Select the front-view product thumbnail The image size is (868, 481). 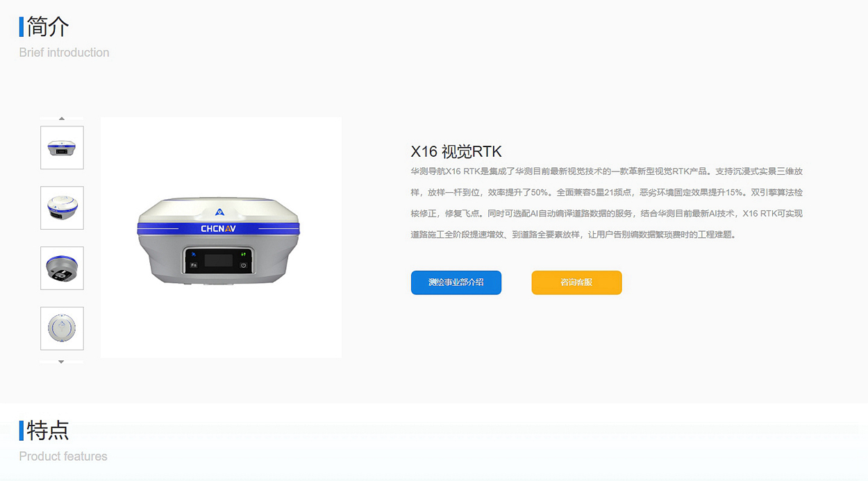click(62, 148)
